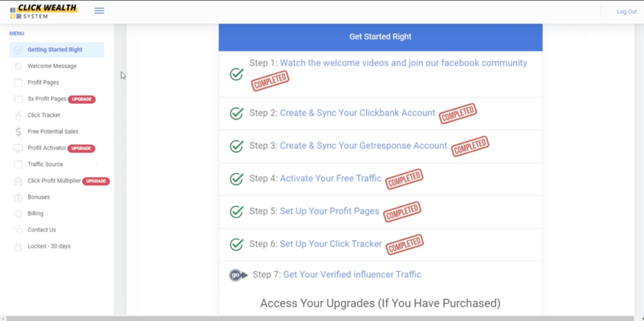
Task: Select Contact Us in the sidebar
Action: [x=42, y=230]
